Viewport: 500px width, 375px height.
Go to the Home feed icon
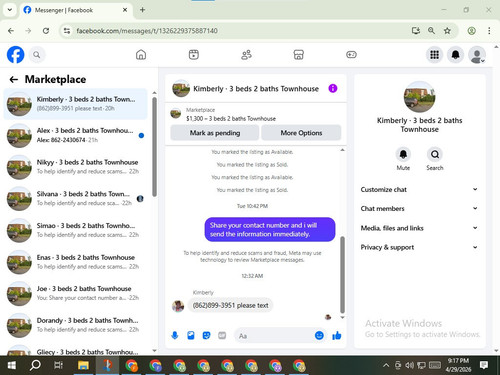[141, 55]
